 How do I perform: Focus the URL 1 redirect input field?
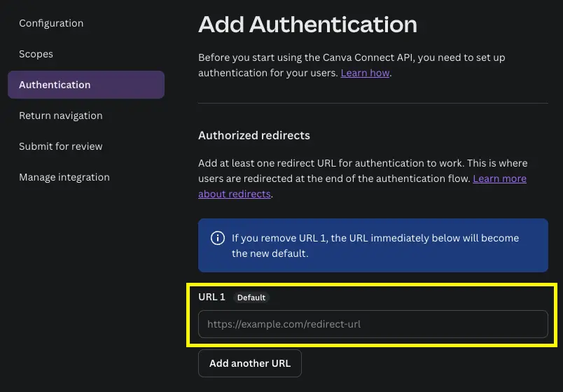pos(373,324)
